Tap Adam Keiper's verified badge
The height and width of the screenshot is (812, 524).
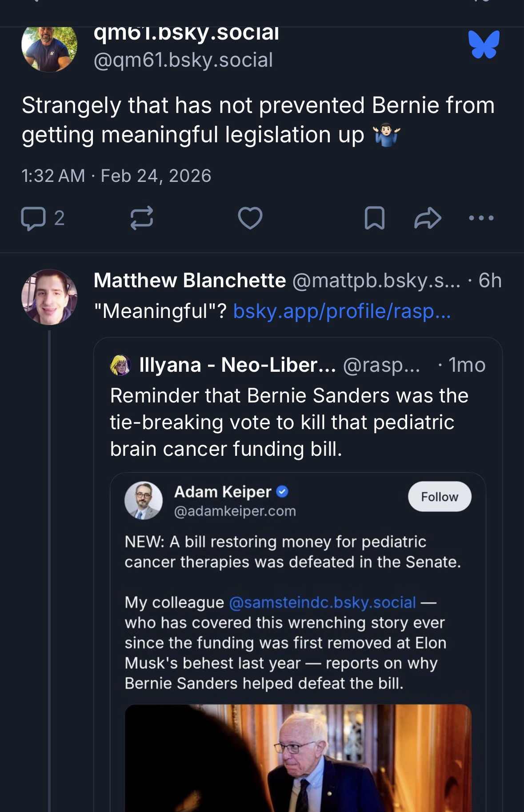(x=283, y=492)
